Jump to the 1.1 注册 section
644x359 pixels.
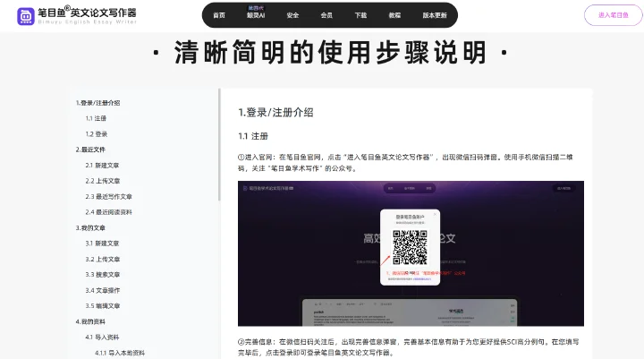(x=96, y=118)
